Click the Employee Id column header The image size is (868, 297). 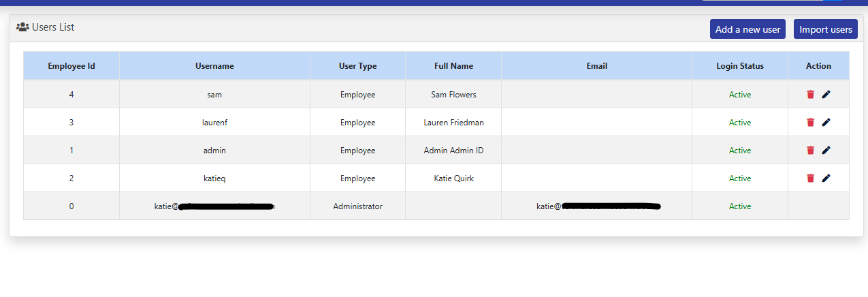[71, 66]
